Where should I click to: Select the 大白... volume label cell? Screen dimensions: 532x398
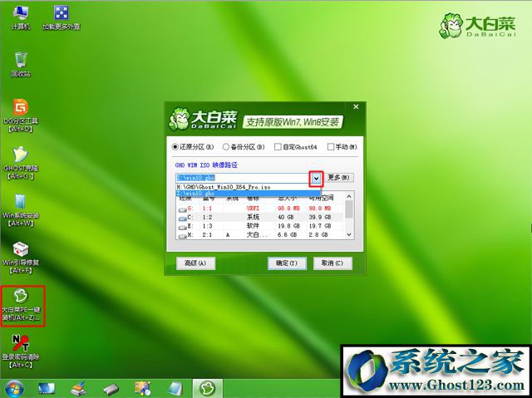click(x=257, y=234)
